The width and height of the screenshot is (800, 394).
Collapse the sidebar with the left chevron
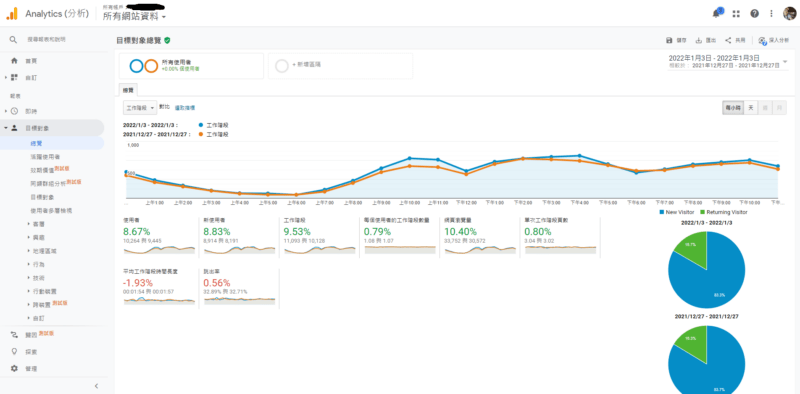click(96, 386)
